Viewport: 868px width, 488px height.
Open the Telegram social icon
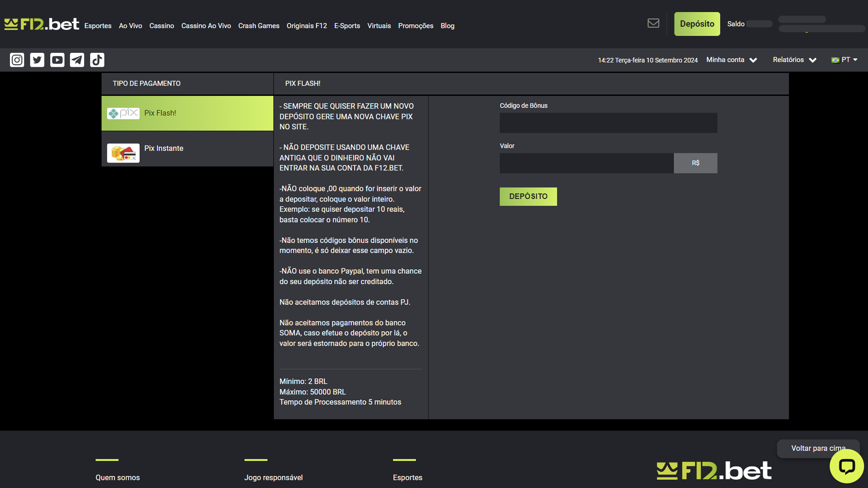pos(77,60)
